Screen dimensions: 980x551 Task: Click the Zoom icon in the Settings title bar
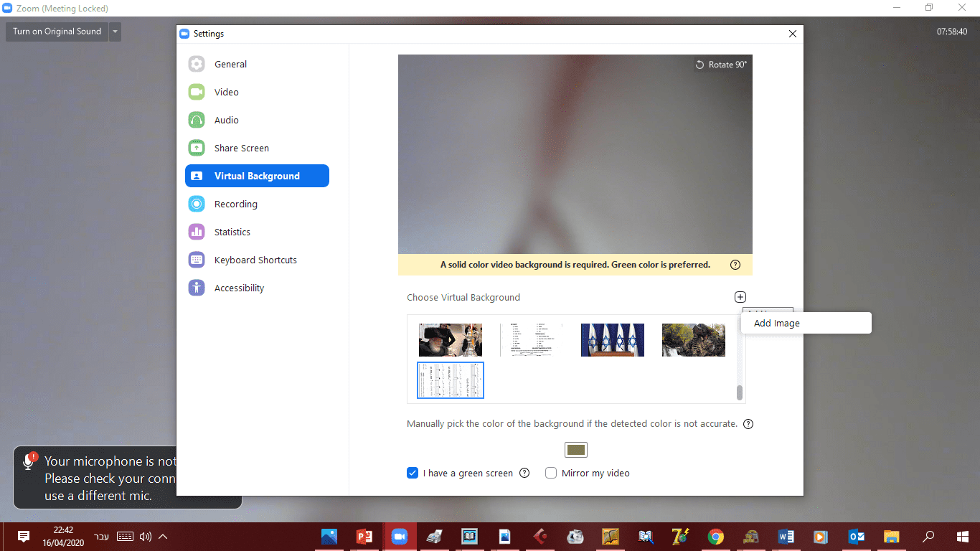[184, 34]
